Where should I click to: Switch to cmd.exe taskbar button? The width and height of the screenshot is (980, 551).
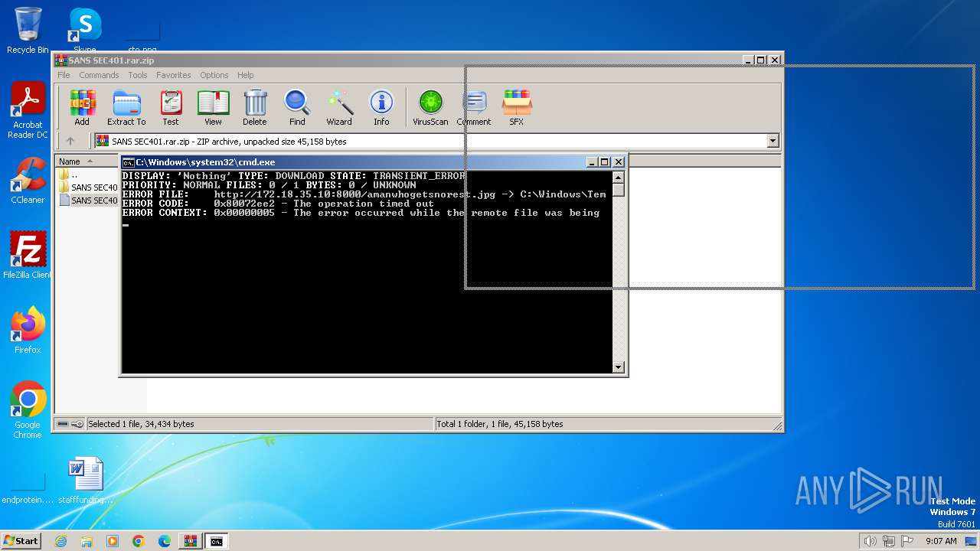(x=217, y=541)
